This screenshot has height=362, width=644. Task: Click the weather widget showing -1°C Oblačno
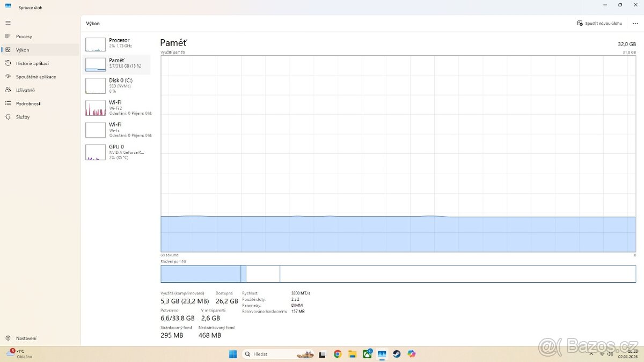pos(19,354)
